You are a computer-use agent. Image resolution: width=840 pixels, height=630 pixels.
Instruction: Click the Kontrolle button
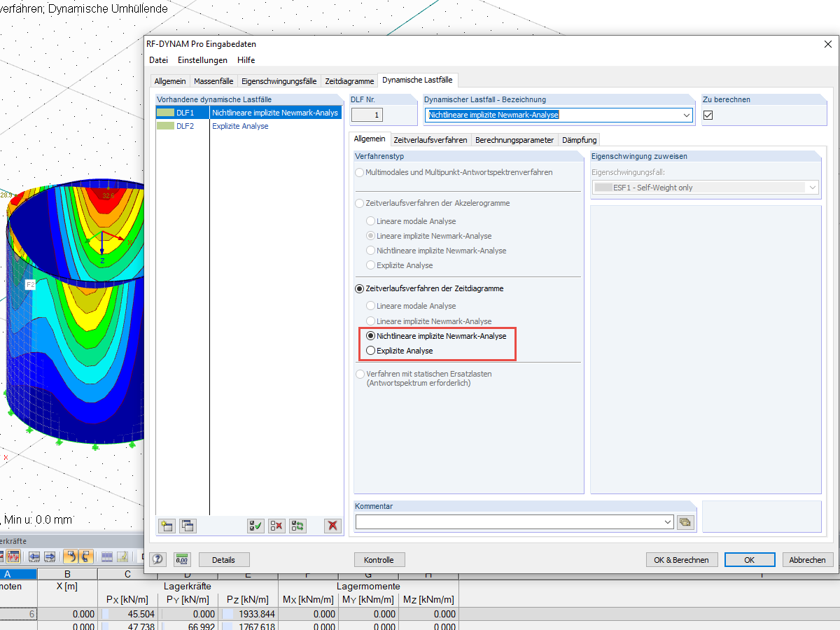379,560
